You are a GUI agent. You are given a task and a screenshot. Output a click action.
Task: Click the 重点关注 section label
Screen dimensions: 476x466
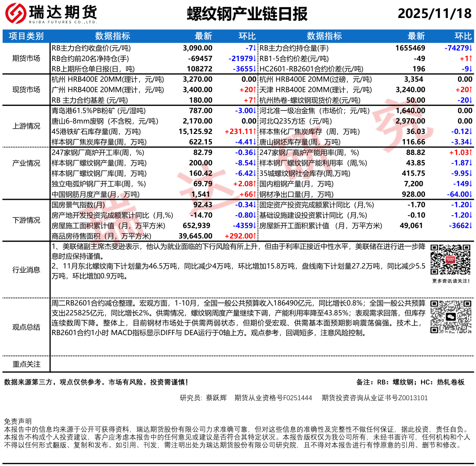[x=26, y=364]
